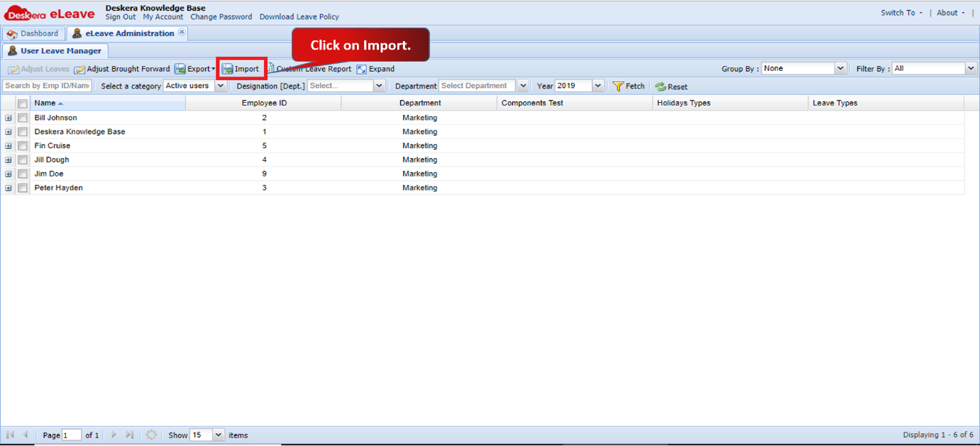
Task: Sort by the Employee ID column header
Action: [x=264, y=103]
